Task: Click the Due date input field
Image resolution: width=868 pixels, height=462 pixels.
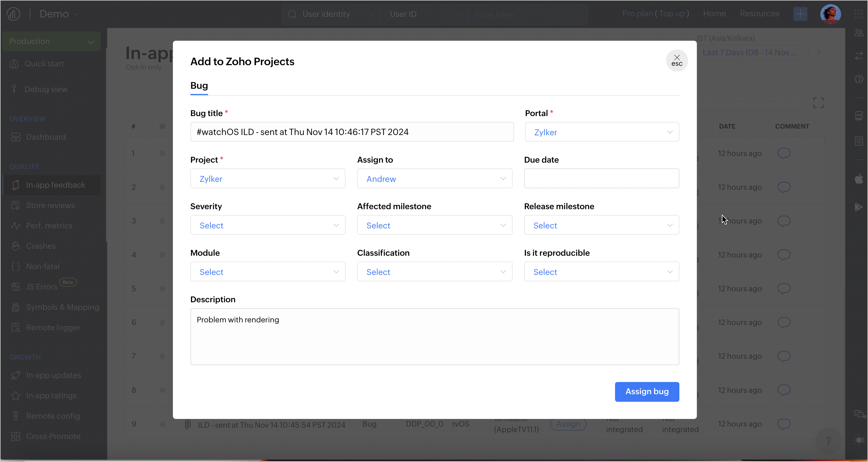Action: pyautogui.click(x=601, y=178)
